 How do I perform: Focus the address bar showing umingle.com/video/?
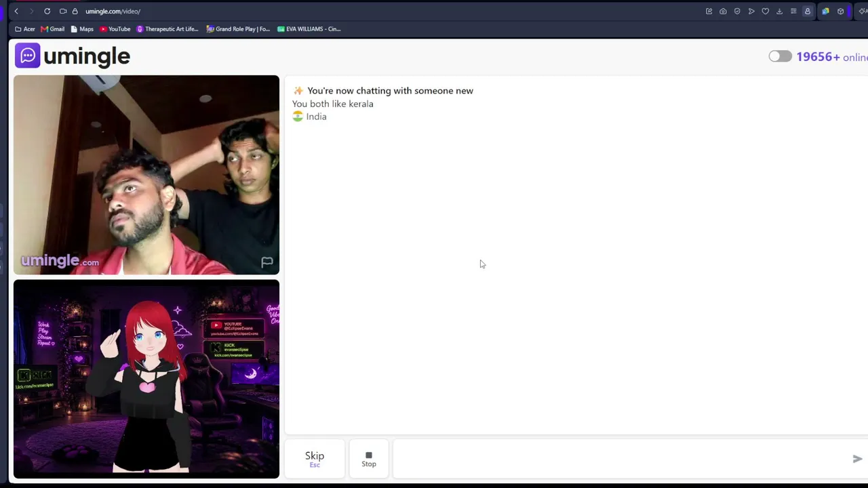coord(113,12)
